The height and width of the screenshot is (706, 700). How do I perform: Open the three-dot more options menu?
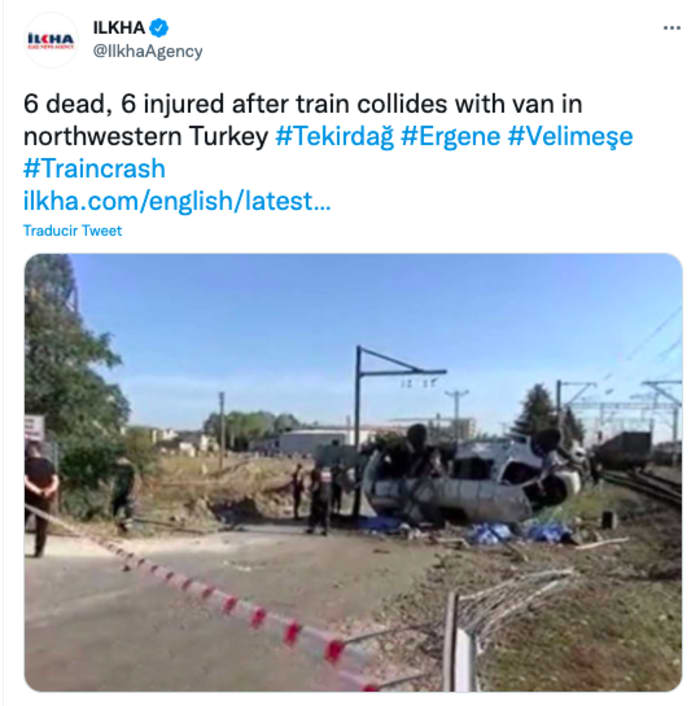coord(672,28)
